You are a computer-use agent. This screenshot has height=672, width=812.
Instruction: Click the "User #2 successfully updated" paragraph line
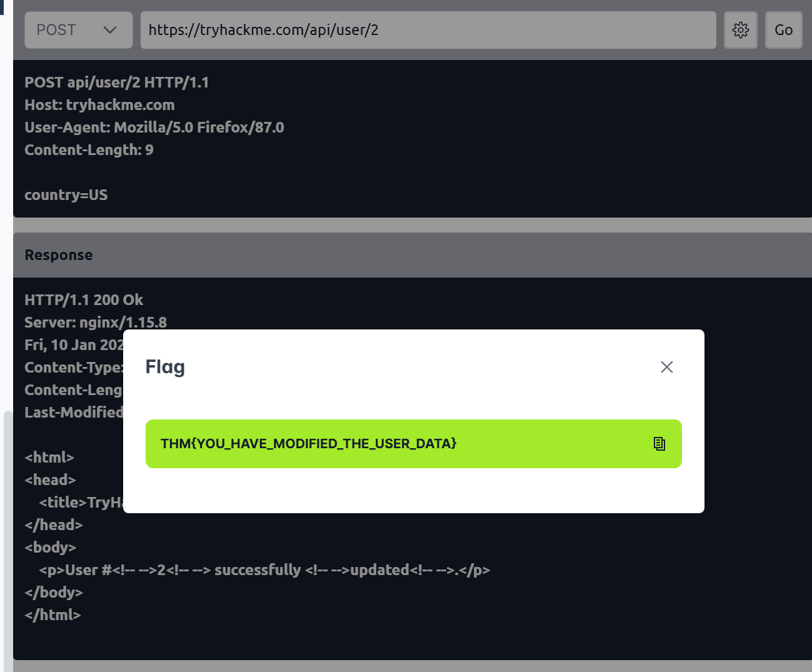click(264, 570)
